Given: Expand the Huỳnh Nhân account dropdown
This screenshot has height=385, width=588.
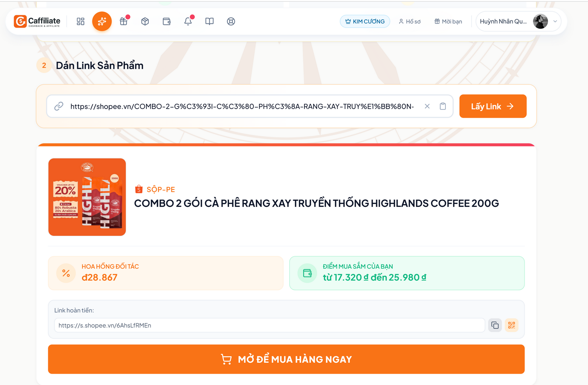Looking at the screenshot, I should (555, 22).
